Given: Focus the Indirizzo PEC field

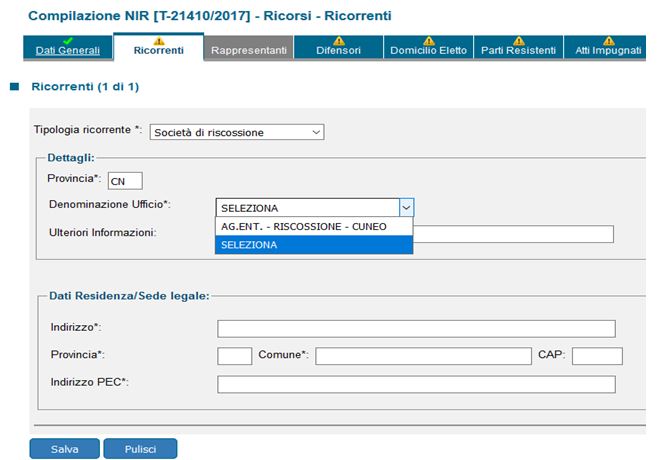Looking at the screenshot, I should point(416,384).
